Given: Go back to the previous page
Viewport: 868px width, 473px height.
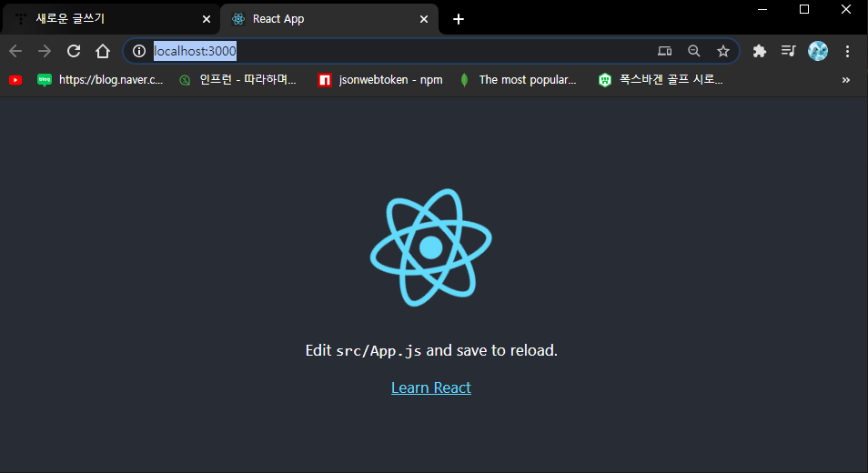Looking at the screenshot, I should (x=15, y=51).
